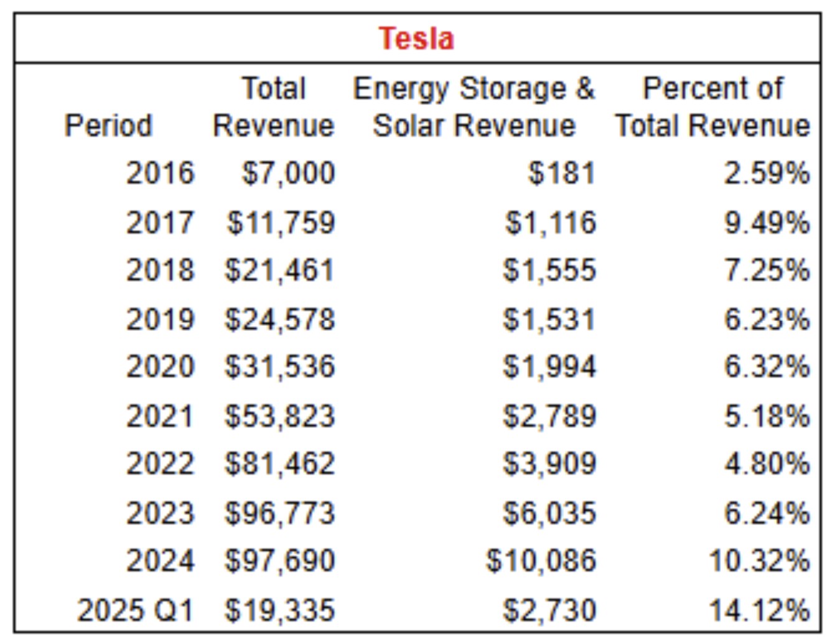
Task: Click Energy Storage & Solar Revenue header
Action: (474, 107)
